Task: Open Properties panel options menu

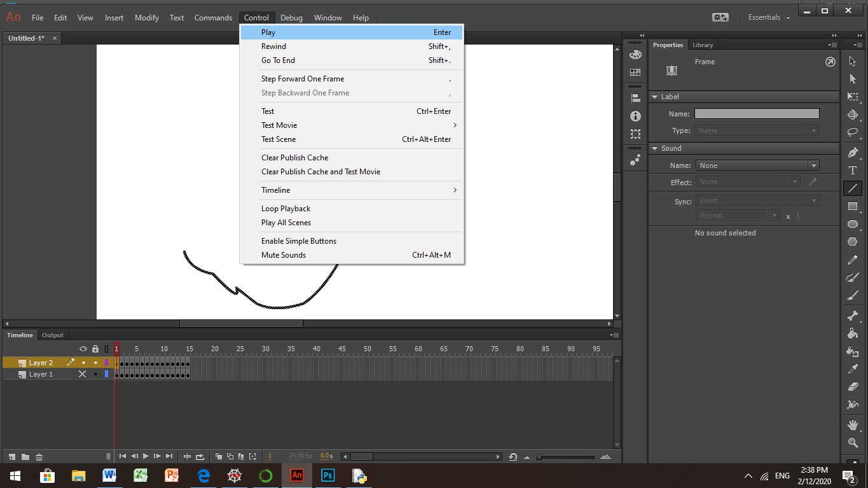Action: [832, 45]
